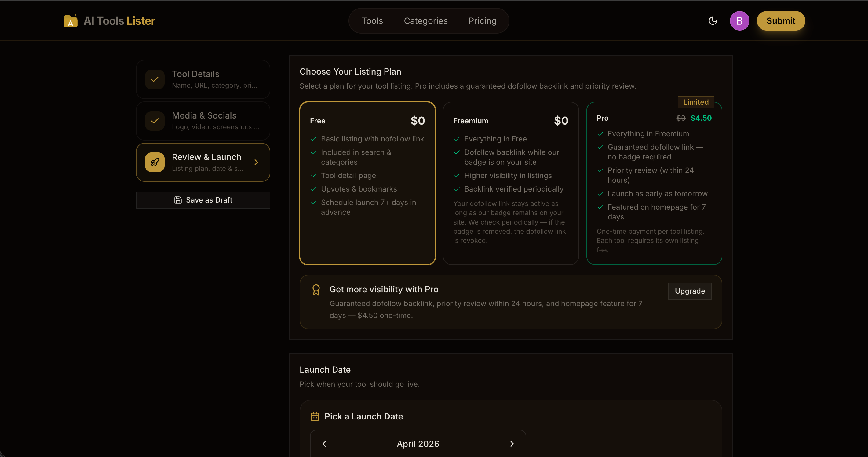Click the rocket icon on Review & Launch
Image resolution: width=868 pixels, height=457 pixels.
[155, 162]
